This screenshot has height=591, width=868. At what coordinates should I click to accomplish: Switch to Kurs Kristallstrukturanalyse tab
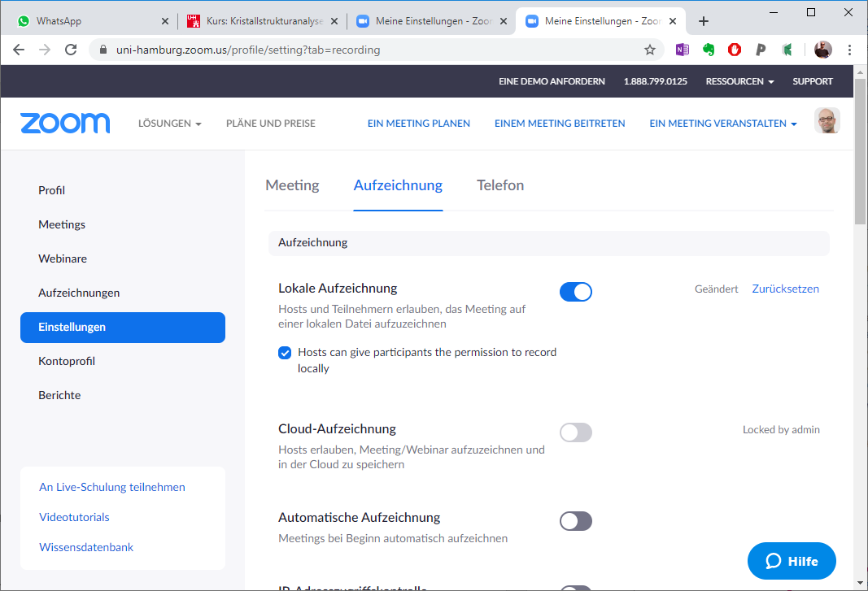tap(264, 21)
